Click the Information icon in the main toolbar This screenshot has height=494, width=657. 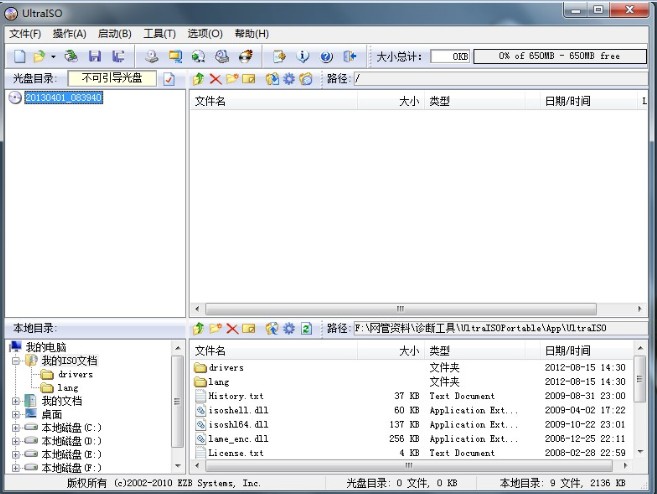303,57
